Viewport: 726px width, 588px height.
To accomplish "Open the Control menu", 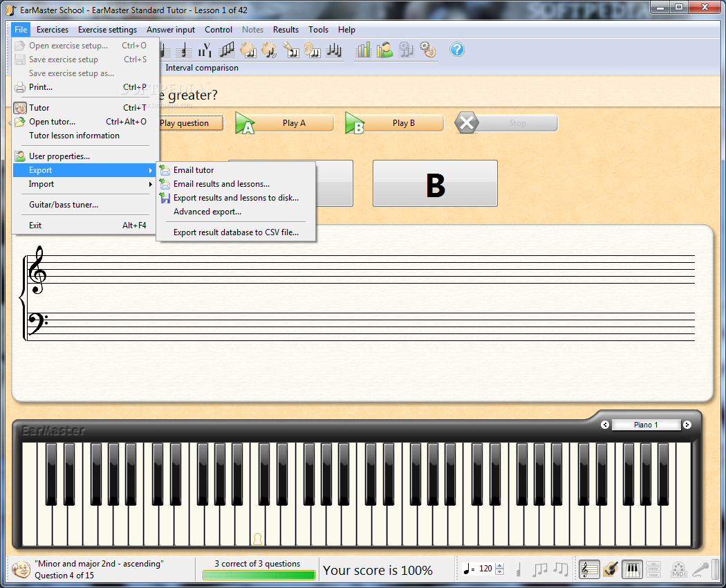I will click(x=218, y=30).
